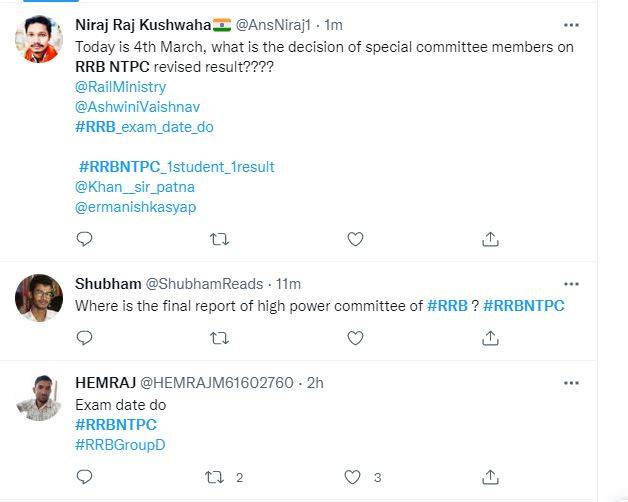This screenshot has height=502, width=628.
Task: Retweet Shubham's tweet
Action: pyautogui.click(x=220, y=339)
